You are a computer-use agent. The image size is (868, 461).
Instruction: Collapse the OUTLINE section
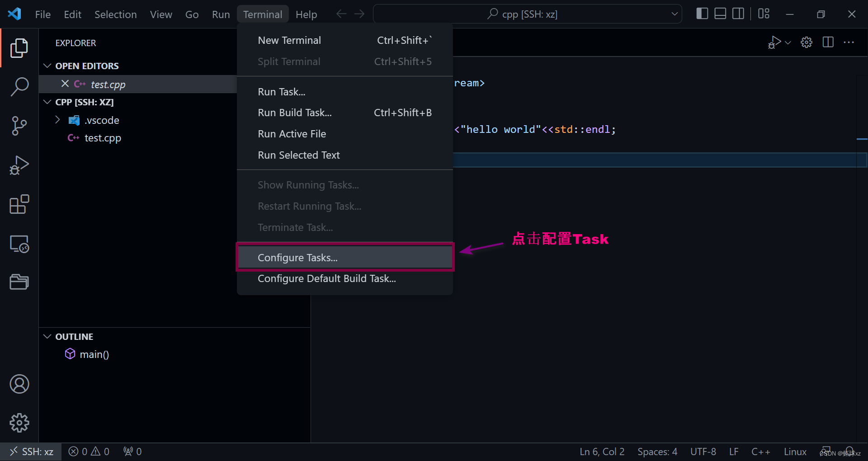[x=47, y=337]
